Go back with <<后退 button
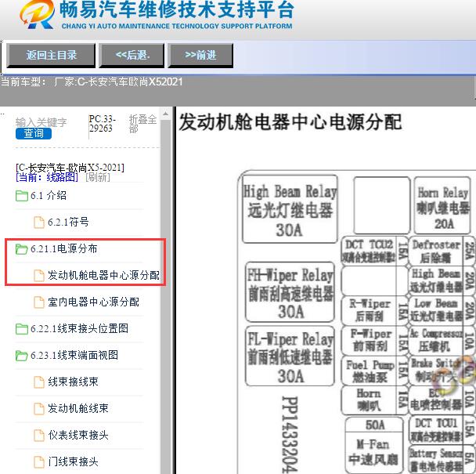Viewport: 476px width, 474px height. pyautogui.click(x=132, y=55)
